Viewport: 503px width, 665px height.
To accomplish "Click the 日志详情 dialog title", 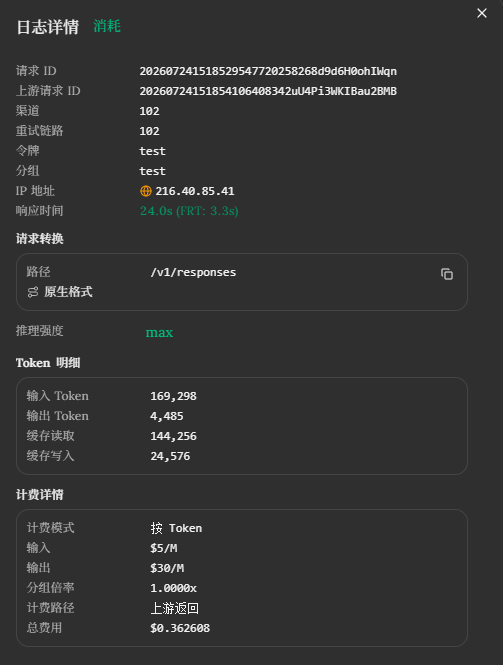I will click(48, 27).
